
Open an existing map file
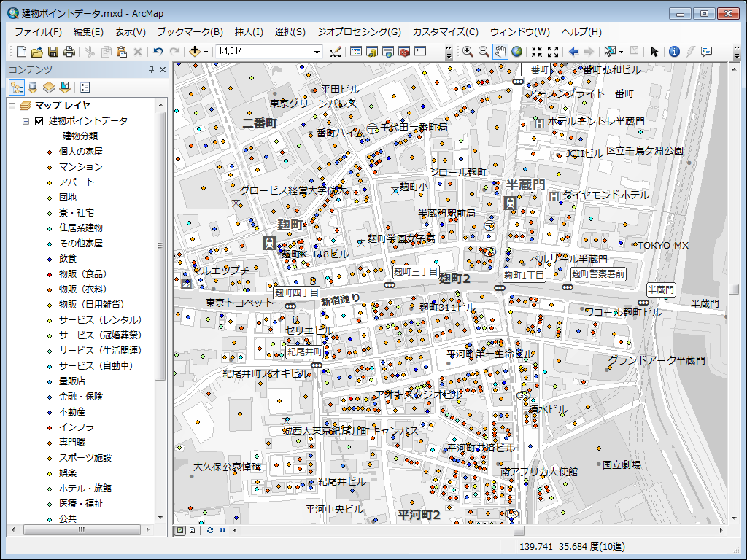tap(37, 52)
